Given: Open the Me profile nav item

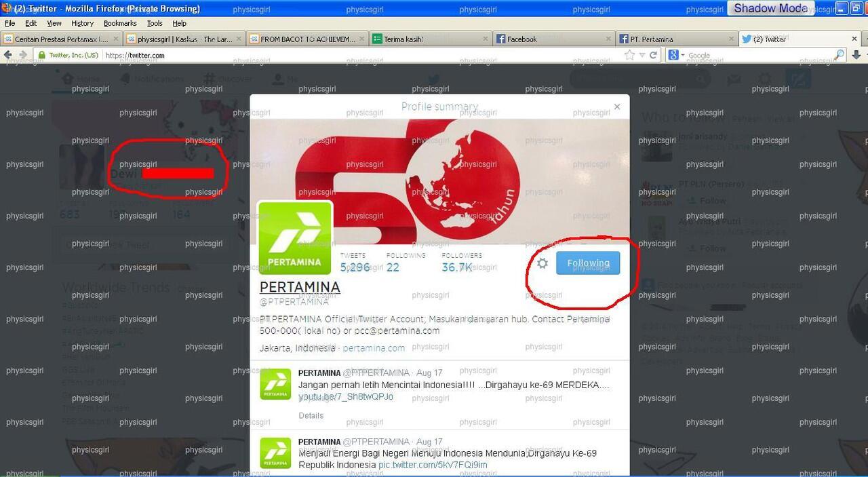Looking at the screenshot, I should 283,79.
